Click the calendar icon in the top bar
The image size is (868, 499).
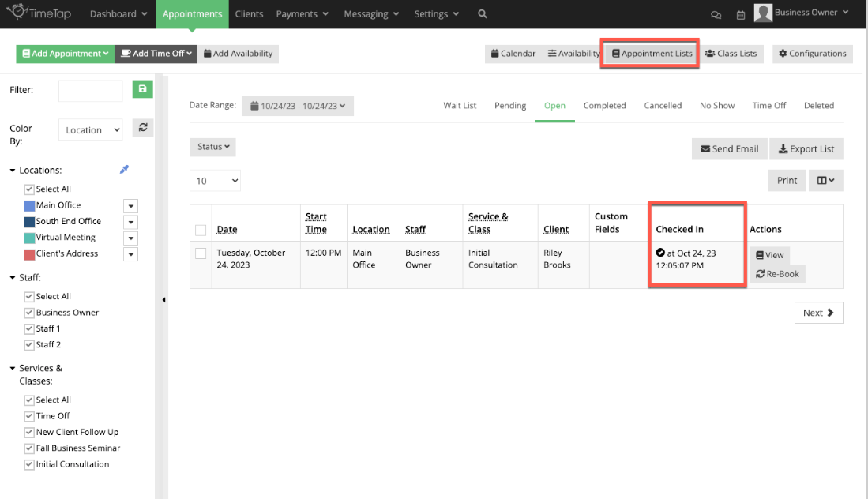[739, 14]
